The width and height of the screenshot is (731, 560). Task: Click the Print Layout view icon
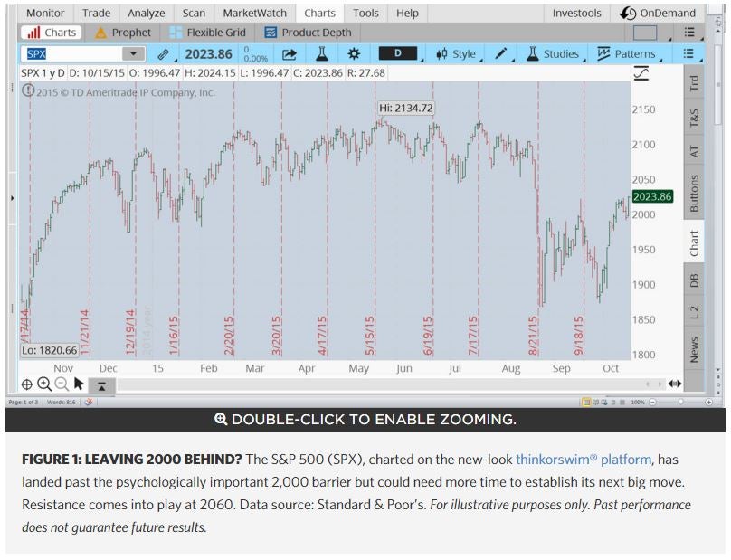point(586,402)
